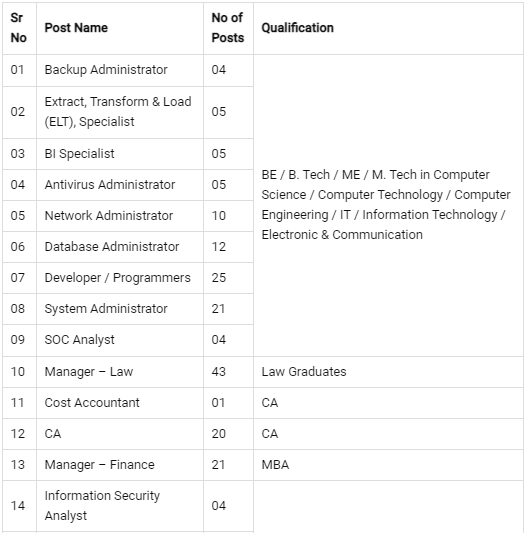Viewport: 527px width, 533px height.
Task: Select the Developer / Programmers cell
Action: pyautogui.click(x=120, y=278)
